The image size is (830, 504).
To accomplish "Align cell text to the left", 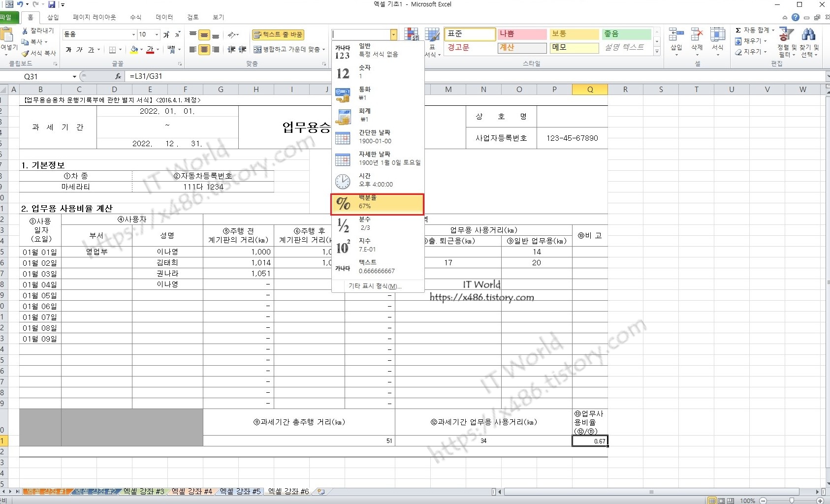I will (193, 50).
